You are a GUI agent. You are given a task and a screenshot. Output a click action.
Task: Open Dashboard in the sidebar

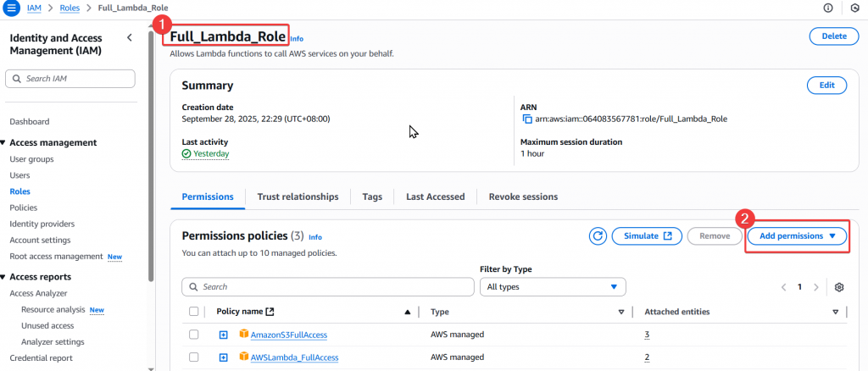[x=30, y=122]
